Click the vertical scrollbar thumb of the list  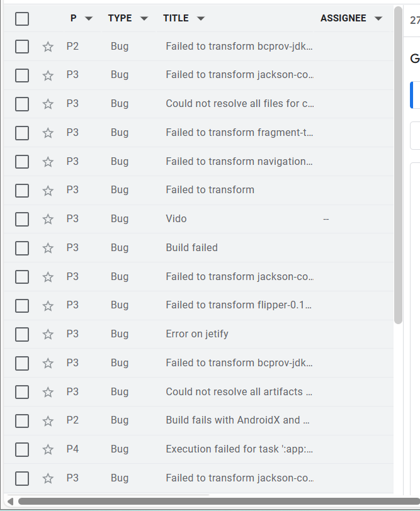pyautogui.click(x=398, y=164)
